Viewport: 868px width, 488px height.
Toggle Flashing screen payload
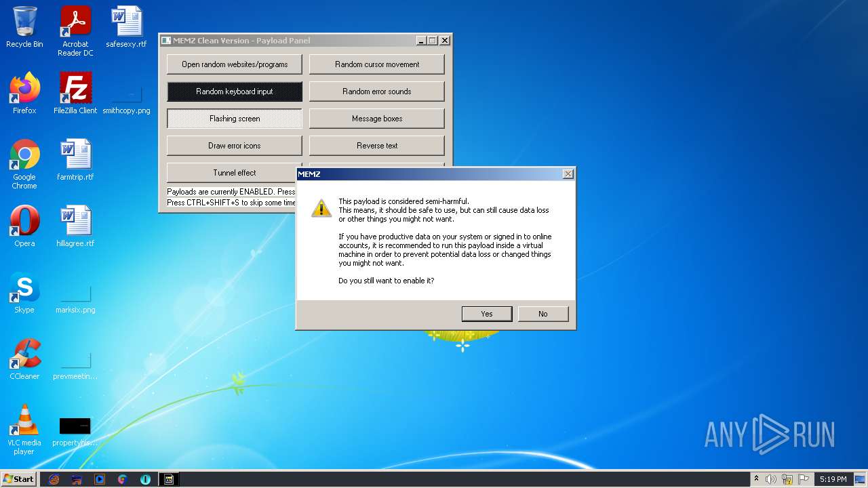pos(235,119)
